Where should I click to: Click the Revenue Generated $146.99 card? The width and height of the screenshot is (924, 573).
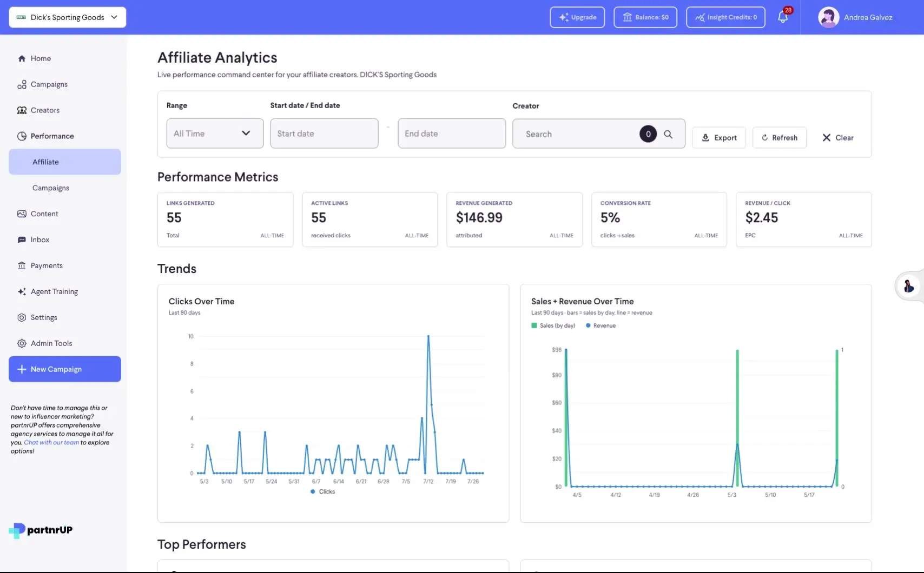pos(514,219)
